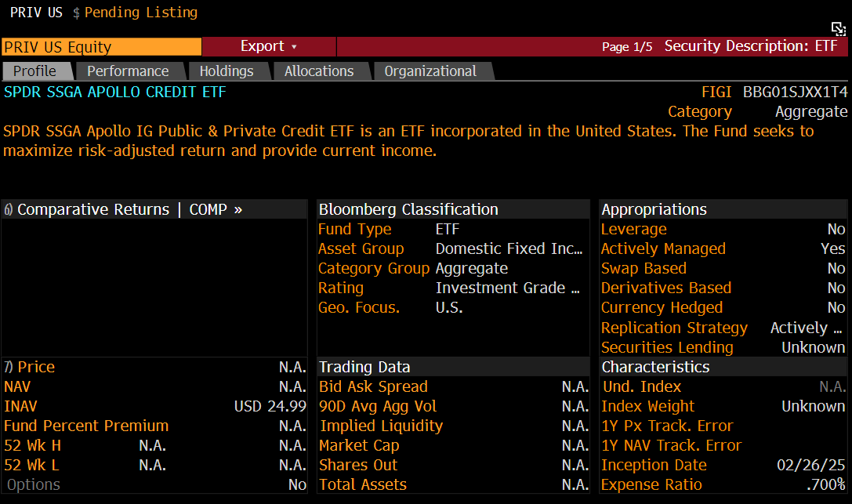Viewport: 852px width, 504px height.
Task: Click the Pending Listing status text
Action: (x=141, y=13)
